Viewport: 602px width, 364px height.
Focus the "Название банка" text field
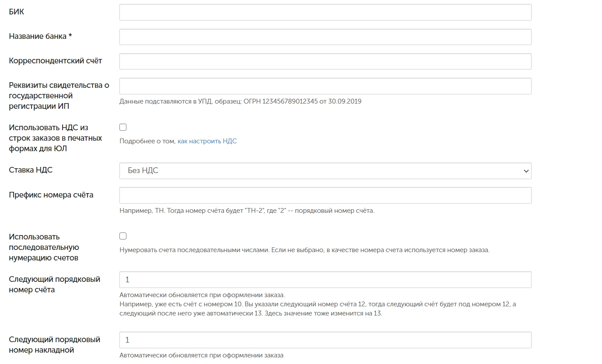(x=325, y=37)
